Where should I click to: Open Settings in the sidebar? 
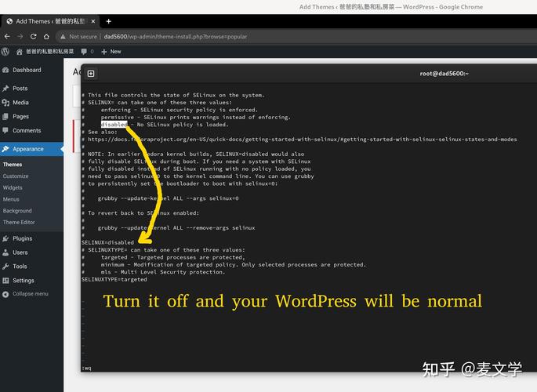coord(24,281)
